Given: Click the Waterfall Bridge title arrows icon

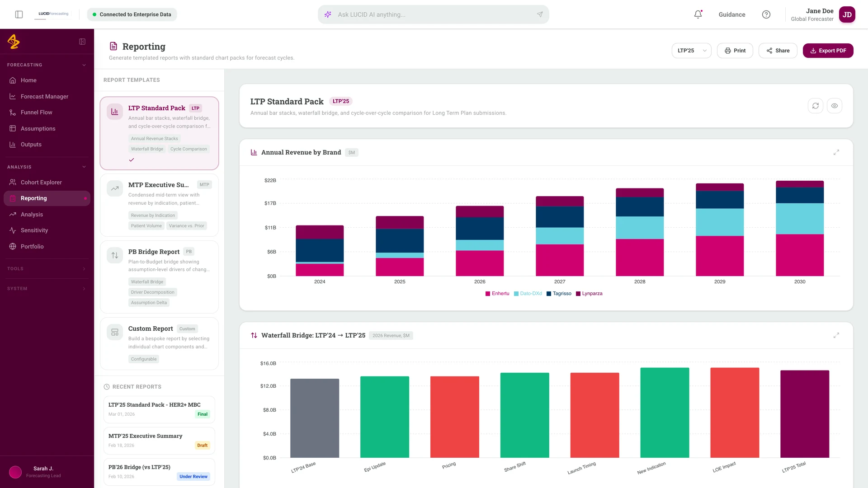Looking at the screenshot, I should [254, 335].
